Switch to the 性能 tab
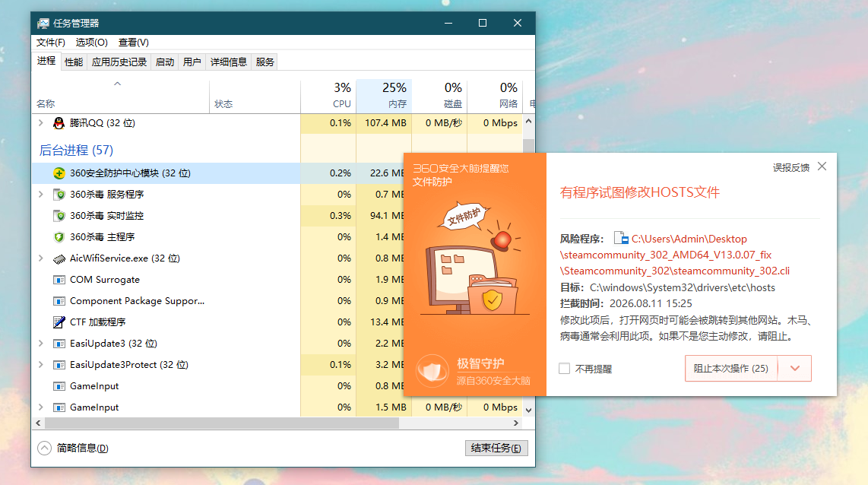 [74, 62]
